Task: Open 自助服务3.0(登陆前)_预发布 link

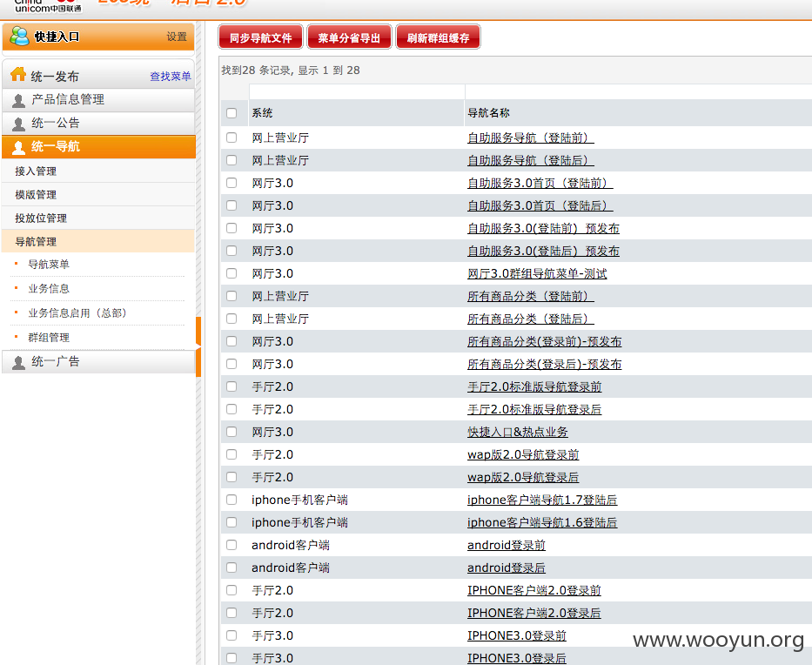Action: pyautogui.click(x=543, y=228)
